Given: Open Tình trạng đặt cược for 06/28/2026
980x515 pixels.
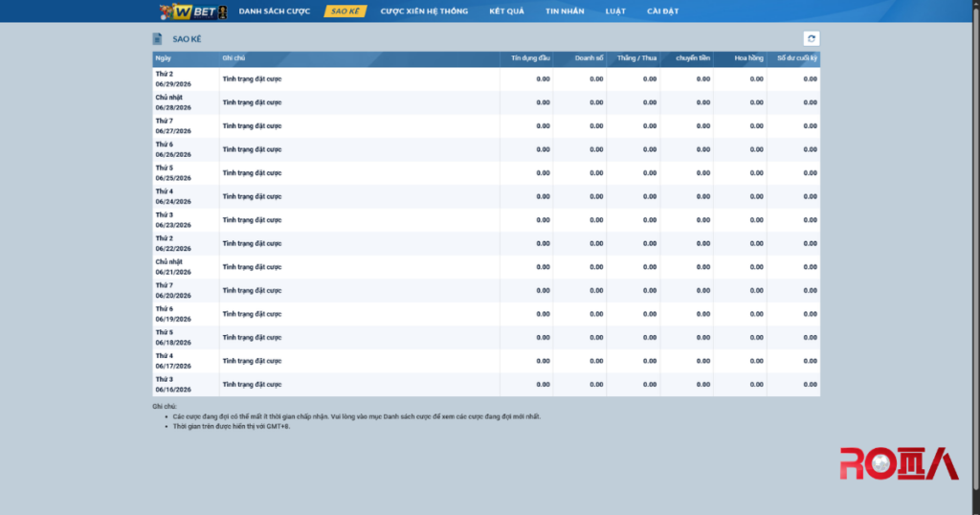Looking at the screenshot, I should coord(252,102).
